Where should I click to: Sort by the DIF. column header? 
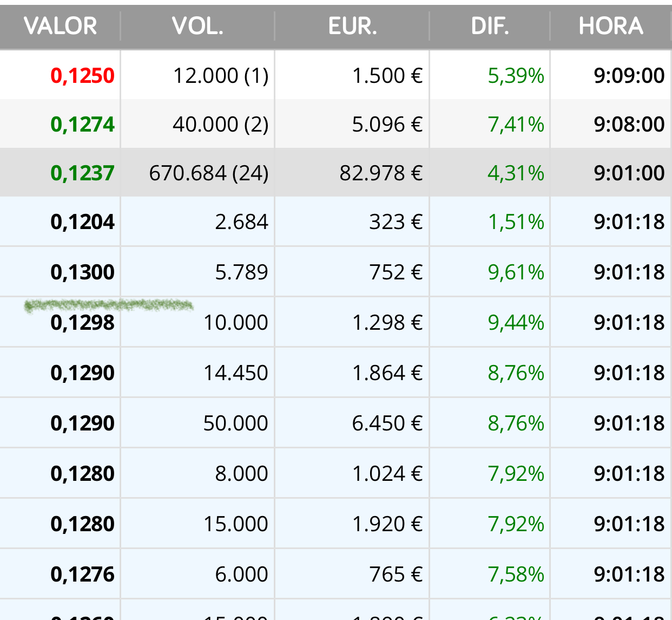[x=490, y=26]
